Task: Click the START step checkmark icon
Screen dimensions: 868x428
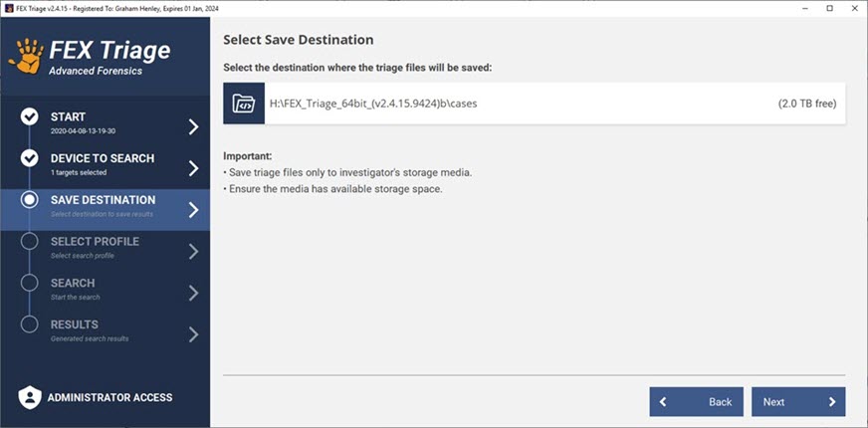Action: pyautogui.click(x=30, y=117)
